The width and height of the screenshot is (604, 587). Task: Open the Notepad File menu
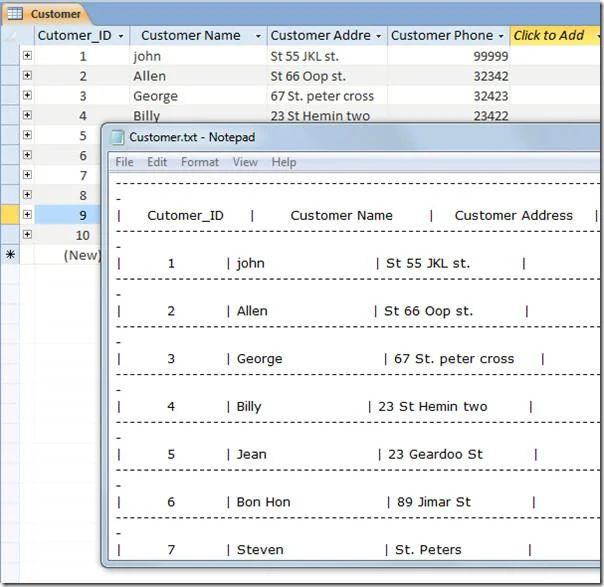click(x=124, y=162)
